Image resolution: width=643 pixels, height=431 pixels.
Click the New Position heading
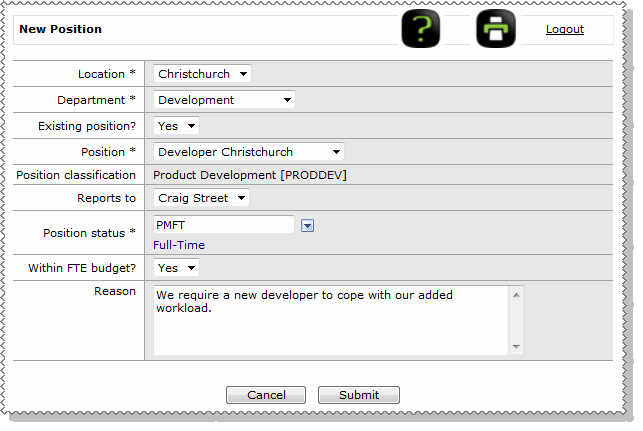point(60,29)
